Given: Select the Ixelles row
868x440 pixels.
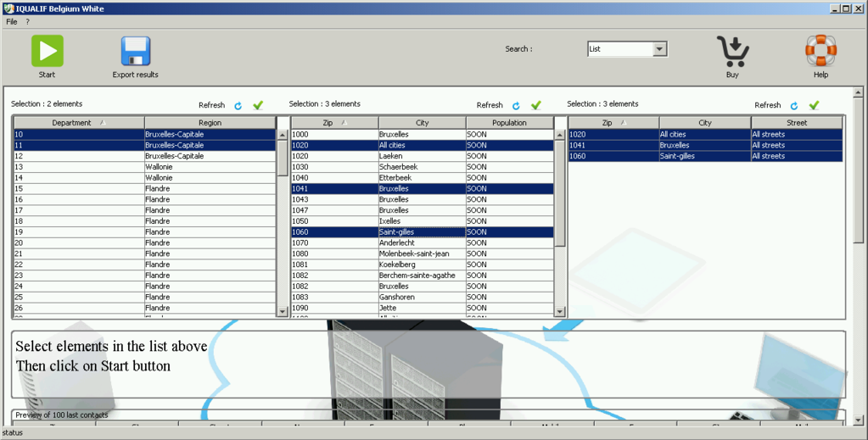Looking at the screenshot, I should coord(423,220).
